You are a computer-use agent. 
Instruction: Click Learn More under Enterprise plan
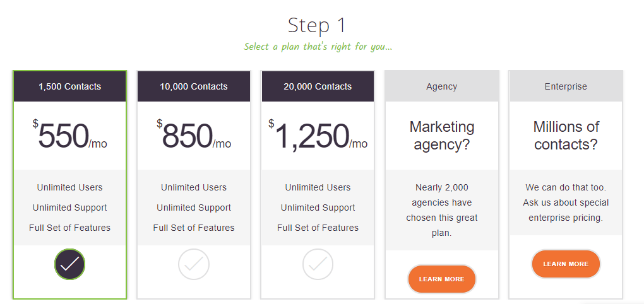(565, 264)
